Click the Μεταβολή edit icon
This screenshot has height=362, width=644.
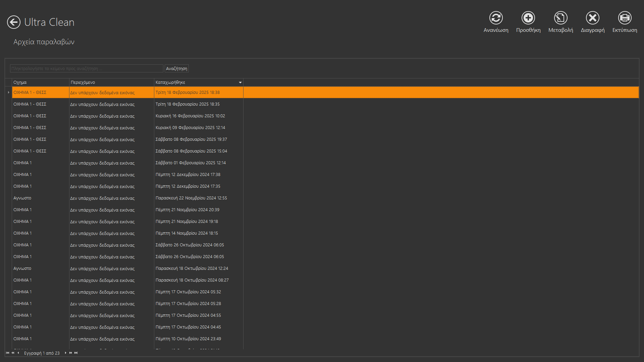point(560,18)
